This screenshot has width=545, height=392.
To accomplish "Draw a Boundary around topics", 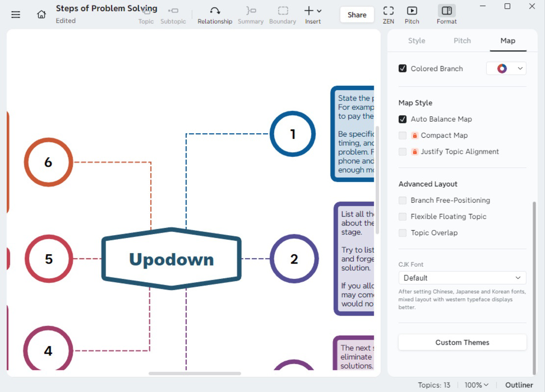I will (282, 14).
